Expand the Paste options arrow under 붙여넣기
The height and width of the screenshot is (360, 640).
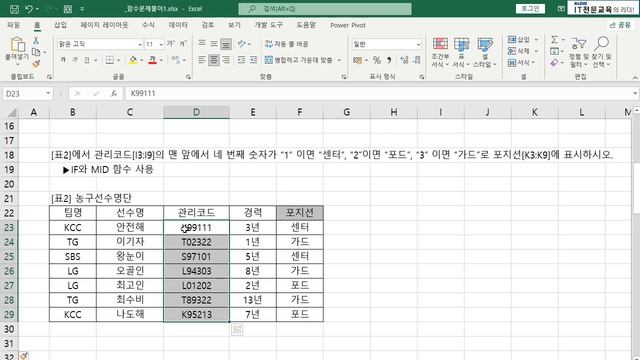tap(17, 64)
